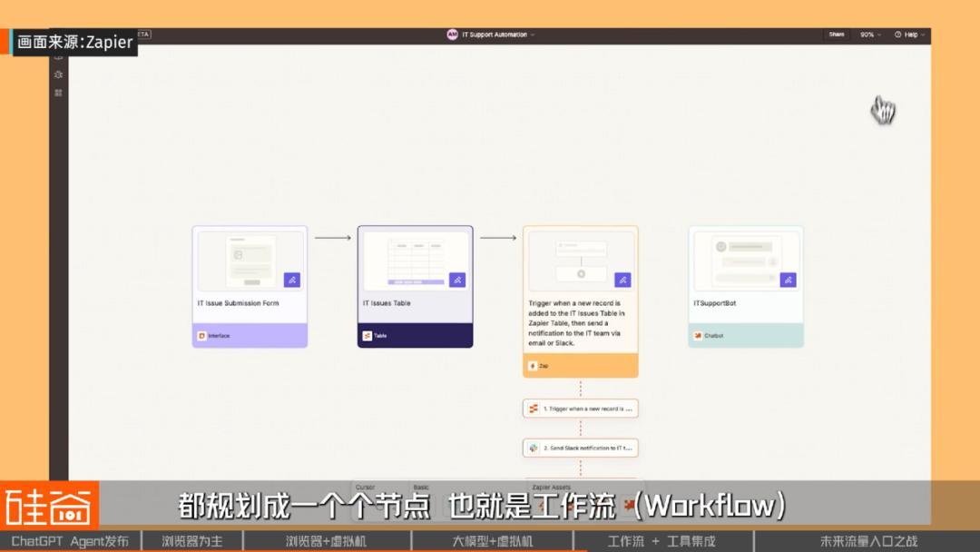
Task: Click the Table icon on IT Issues card
Action: point(367,336)
